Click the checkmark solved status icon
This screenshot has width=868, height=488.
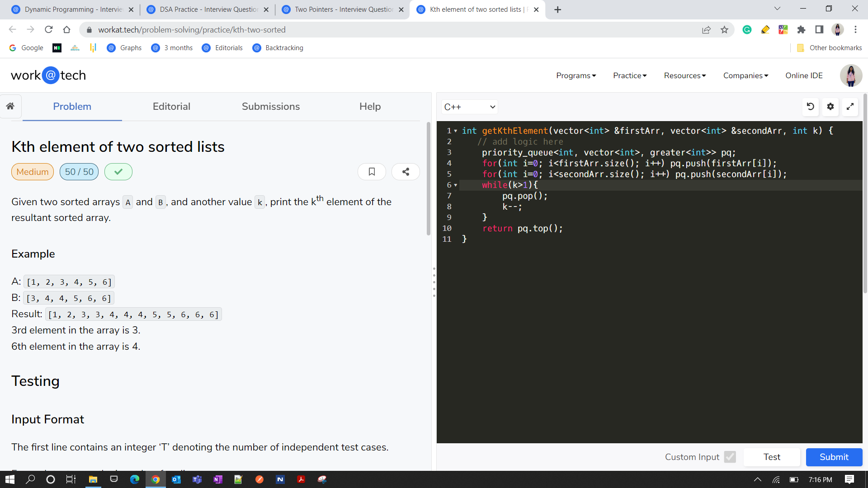coord(118,172)
